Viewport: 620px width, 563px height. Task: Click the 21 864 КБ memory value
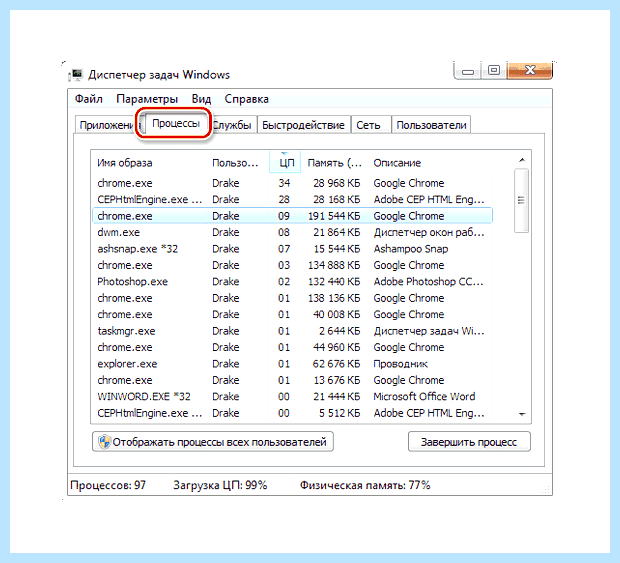point(337,232)
